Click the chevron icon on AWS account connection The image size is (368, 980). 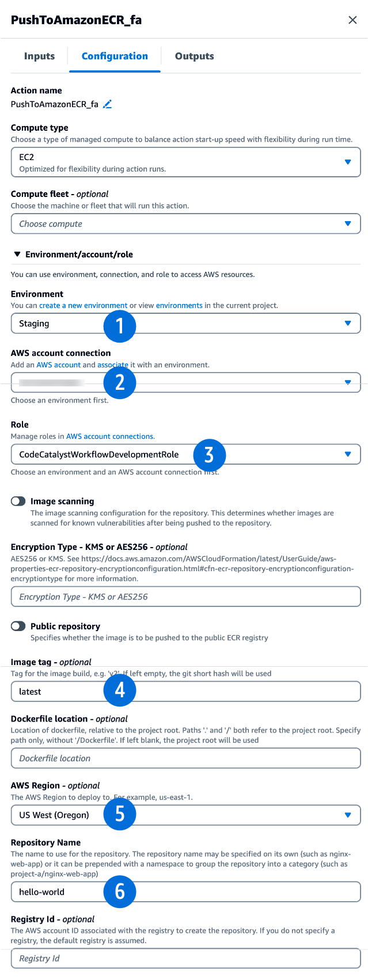(348, 382)
